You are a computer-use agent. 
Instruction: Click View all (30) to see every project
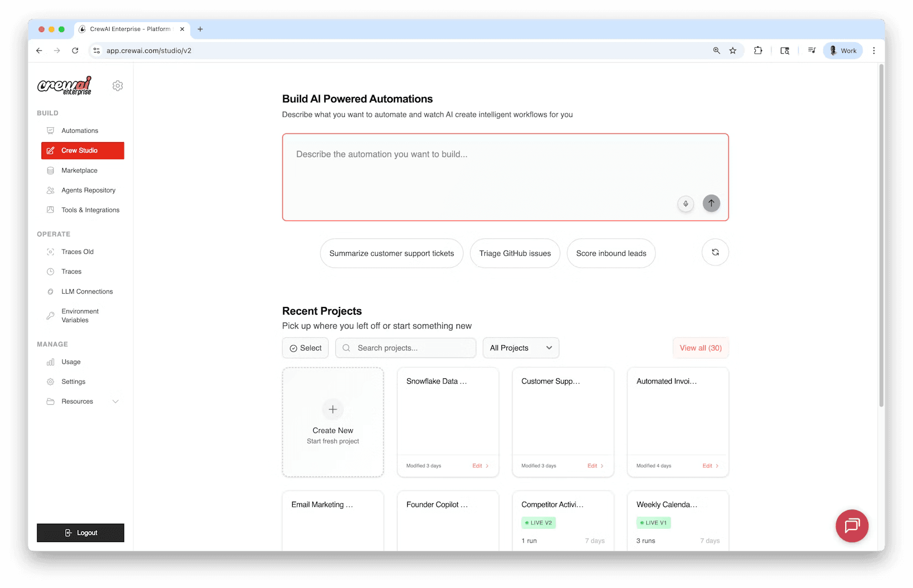pyautogui.click(x=700, y=347)
